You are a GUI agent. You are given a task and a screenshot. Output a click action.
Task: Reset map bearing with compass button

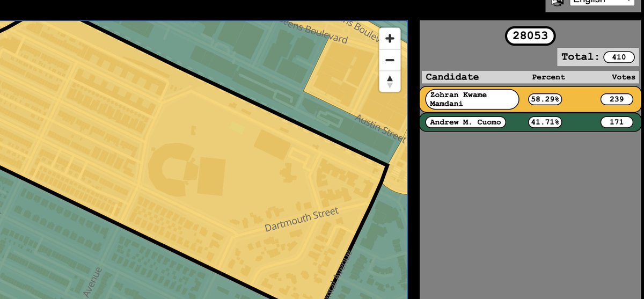tap(390, 82)
